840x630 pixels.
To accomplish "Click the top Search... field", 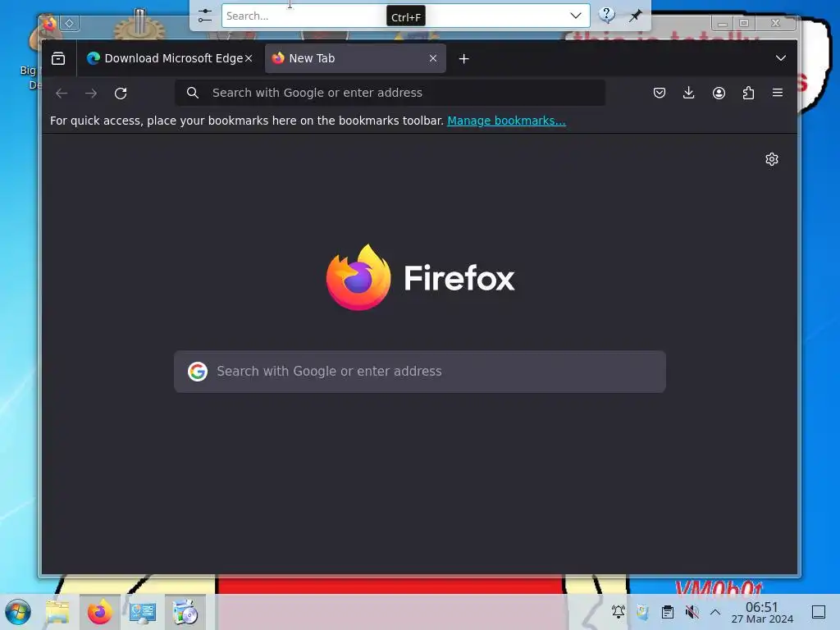I will [405, 16].
